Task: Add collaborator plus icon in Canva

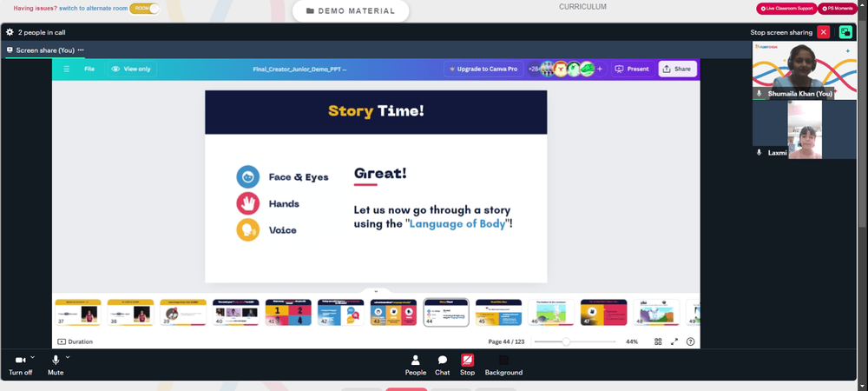Action: click(600, 70)
